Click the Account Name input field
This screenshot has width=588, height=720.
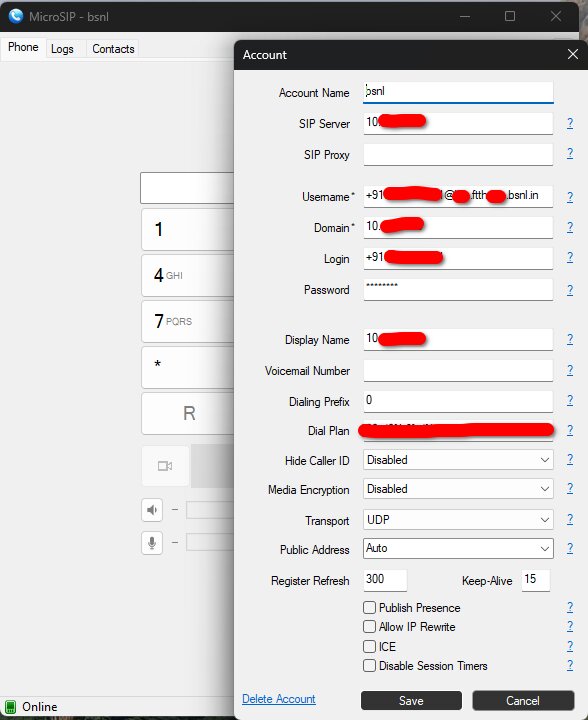458,92
